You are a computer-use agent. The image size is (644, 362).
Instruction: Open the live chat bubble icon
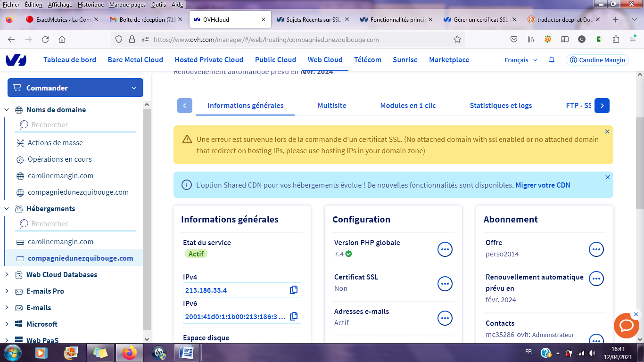pos(626,326)
